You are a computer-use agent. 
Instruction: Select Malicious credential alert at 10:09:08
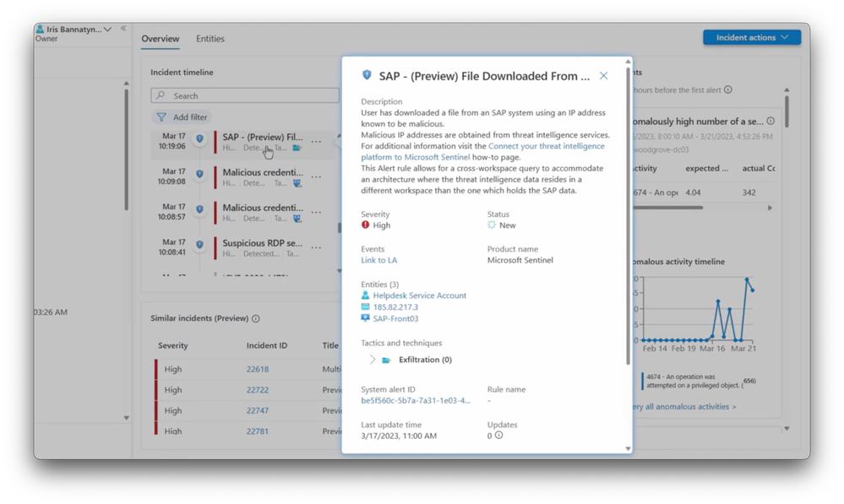tap(263, 173)
